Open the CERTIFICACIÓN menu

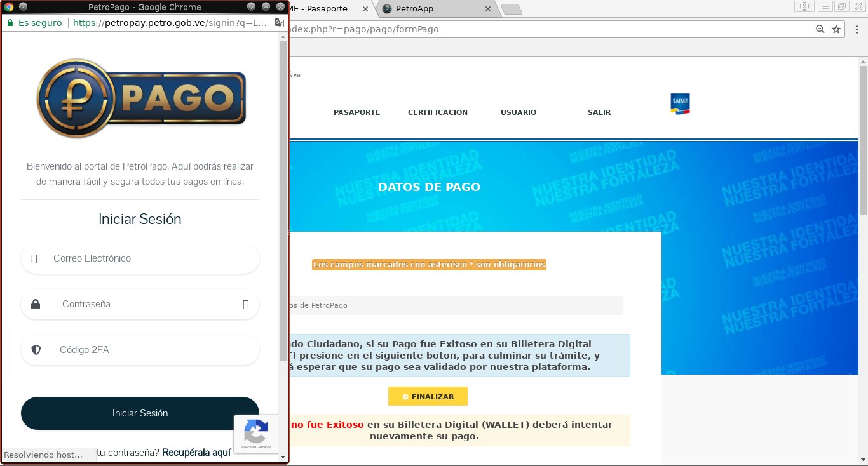(x=438, y=112)
